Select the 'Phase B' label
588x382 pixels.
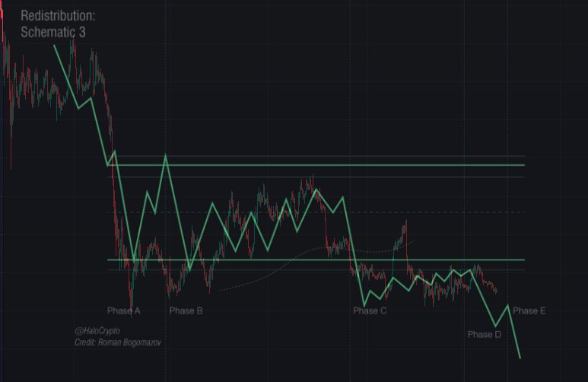tap(186, 310)
